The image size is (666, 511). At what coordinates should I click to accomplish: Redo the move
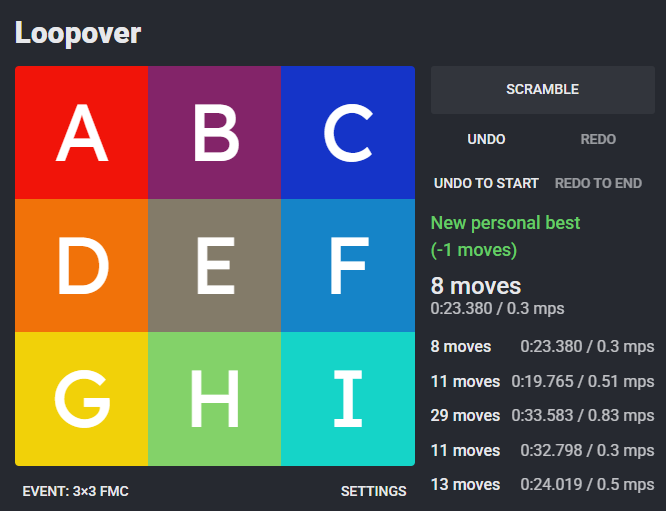click(x=598, y=139)
